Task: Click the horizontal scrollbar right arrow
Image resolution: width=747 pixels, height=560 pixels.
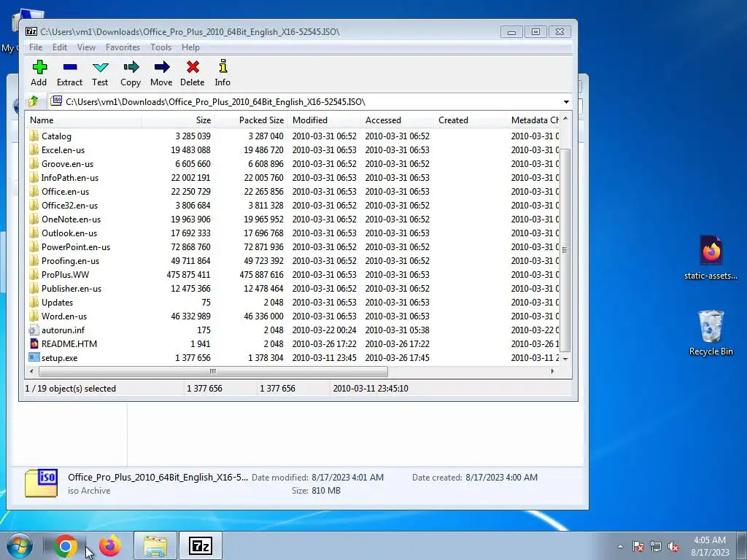Action: 553,371
